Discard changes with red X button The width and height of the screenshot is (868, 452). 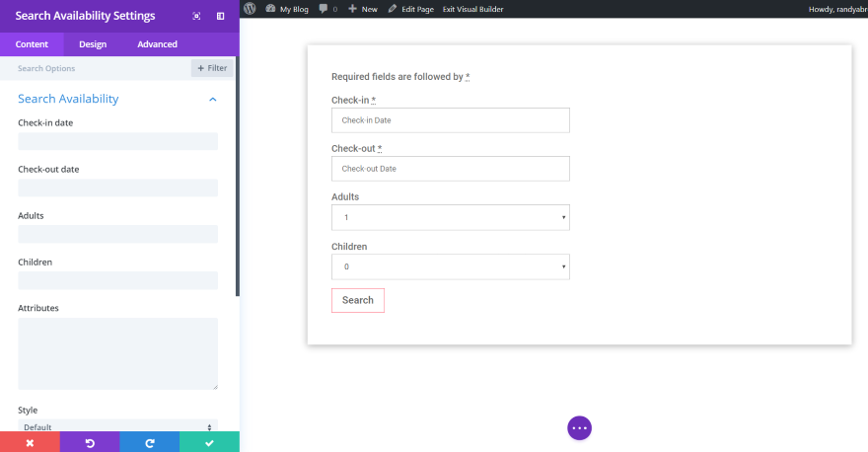(x=30, y=443)
